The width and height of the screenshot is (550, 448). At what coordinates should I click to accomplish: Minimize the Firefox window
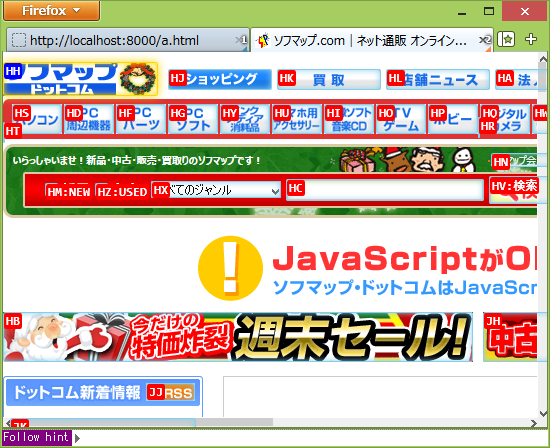pos(462,12)
